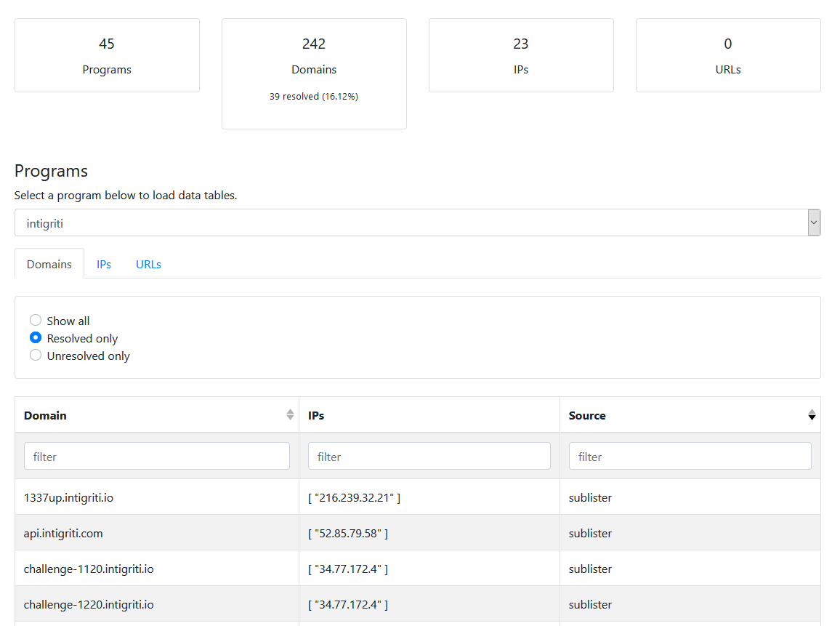Click the Source column header label
Image resolution: width=840 pixels, height=626 pixels.
(587, 415)
